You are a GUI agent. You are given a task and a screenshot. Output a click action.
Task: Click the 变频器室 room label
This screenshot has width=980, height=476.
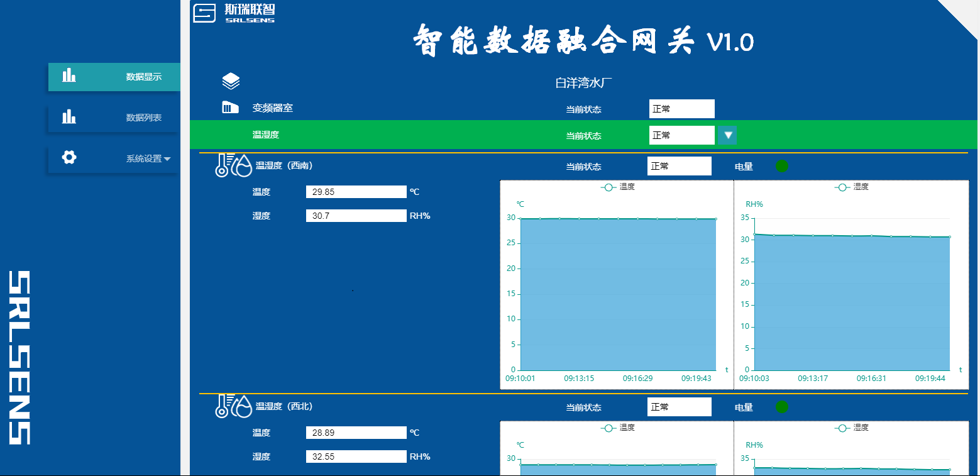273,108
